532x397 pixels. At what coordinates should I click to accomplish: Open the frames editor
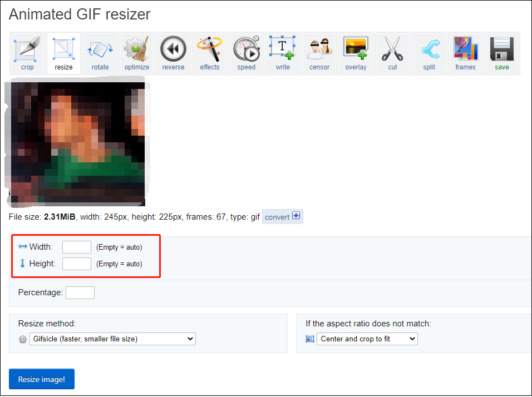[x=465, y=53]
